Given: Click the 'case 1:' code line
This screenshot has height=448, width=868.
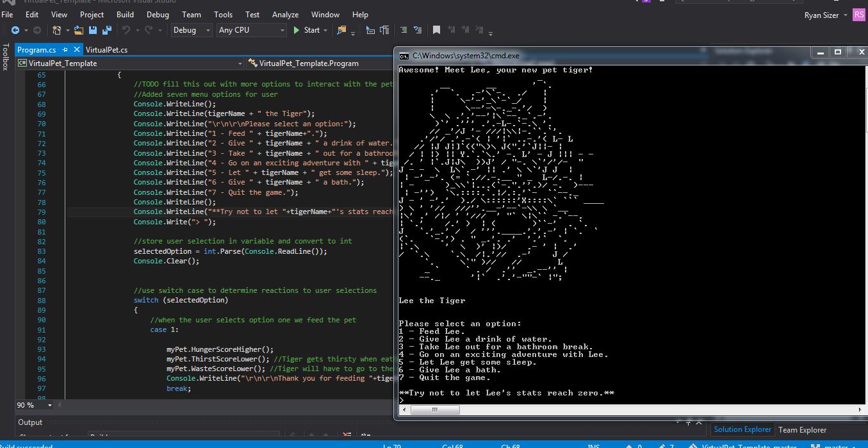Looking at the screenshot, I should (x=165, y=329).
